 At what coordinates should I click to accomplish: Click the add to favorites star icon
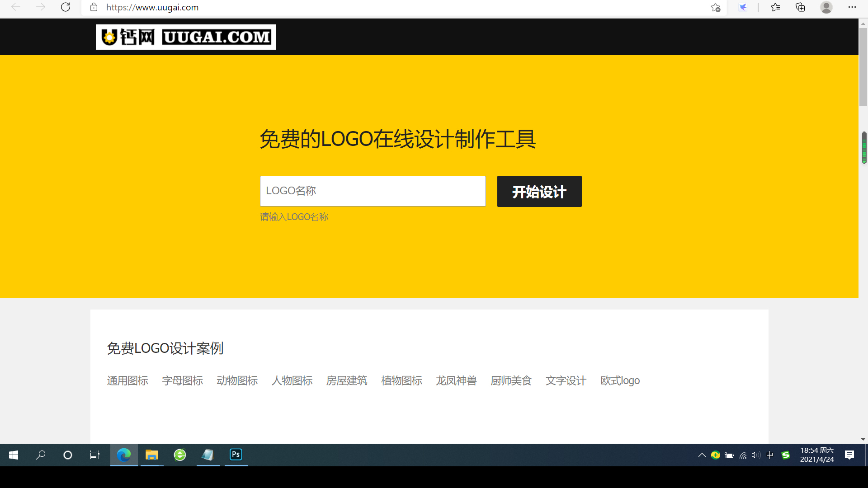coord(715,7)
